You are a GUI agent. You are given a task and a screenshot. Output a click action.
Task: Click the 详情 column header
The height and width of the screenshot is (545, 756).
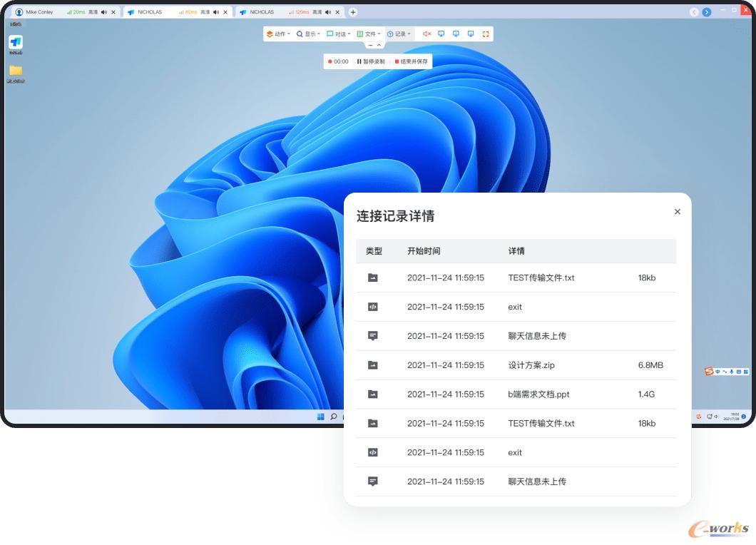[x=516, y=251]
